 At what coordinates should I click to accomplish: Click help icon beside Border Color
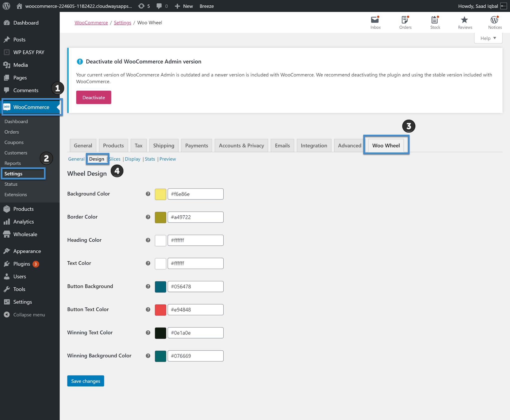tap(148, 217)
